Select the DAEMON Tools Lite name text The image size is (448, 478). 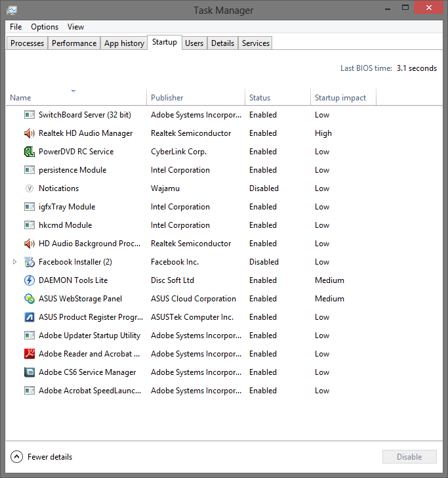(x=73, y=280)
